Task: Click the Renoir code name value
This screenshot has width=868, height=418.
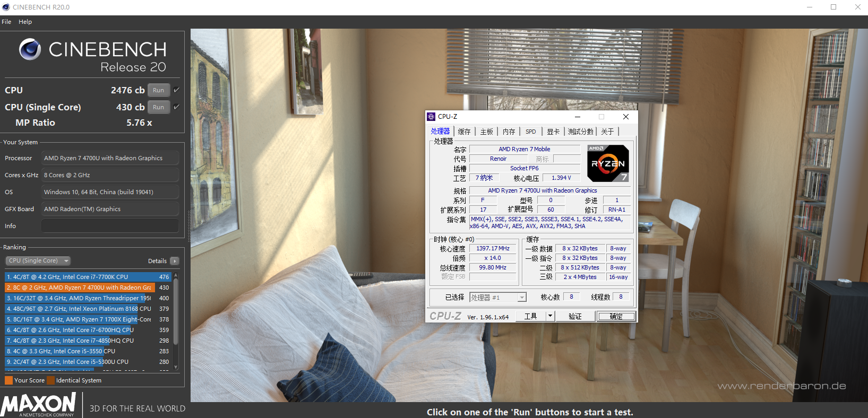Action: coord(498,159)
